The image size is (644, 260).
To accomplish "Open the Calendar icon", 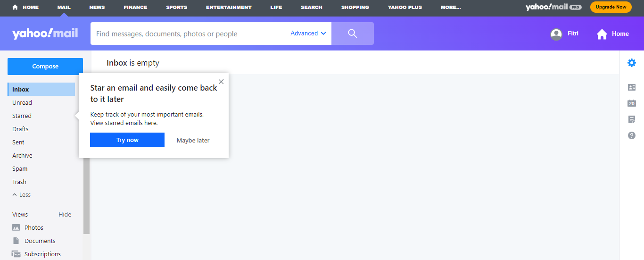I will (x=632, y=103).
